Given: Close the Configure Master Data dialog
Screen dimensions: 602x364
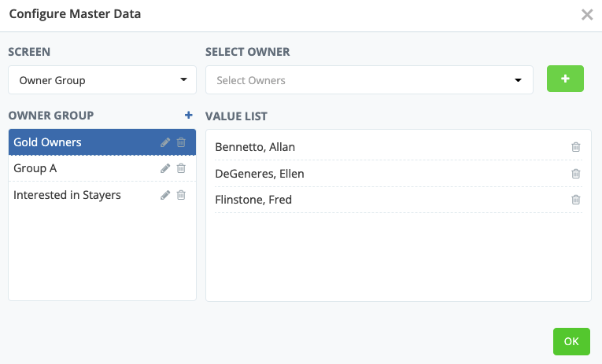Looking at the screenshot, I should (x=586, y=14).
